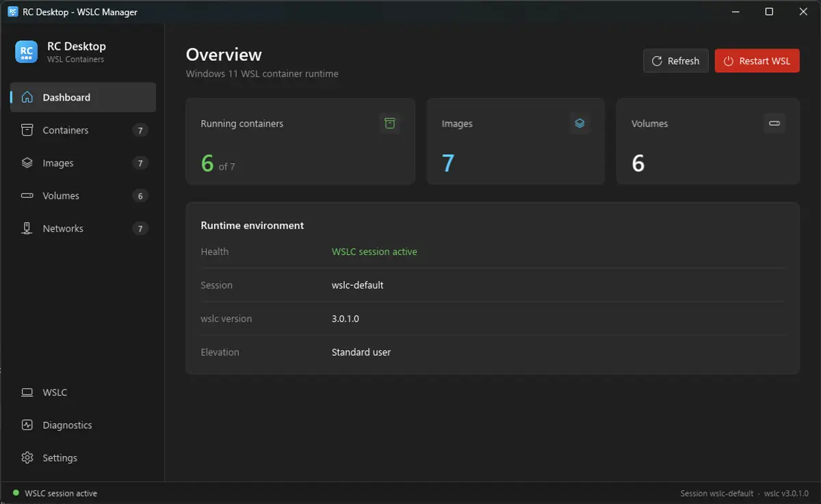Click the Networks icon in sidebar
Screen dimensions: 821x504
(x=27, y=228)
